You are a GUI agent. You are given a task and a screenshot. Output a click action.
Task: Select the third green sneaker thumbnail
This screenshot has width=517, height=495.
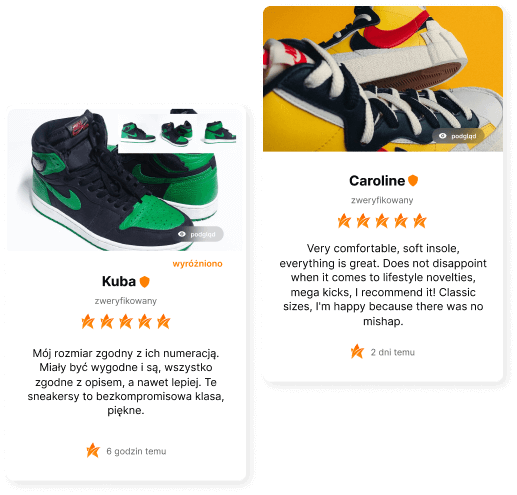coord(220,132)
